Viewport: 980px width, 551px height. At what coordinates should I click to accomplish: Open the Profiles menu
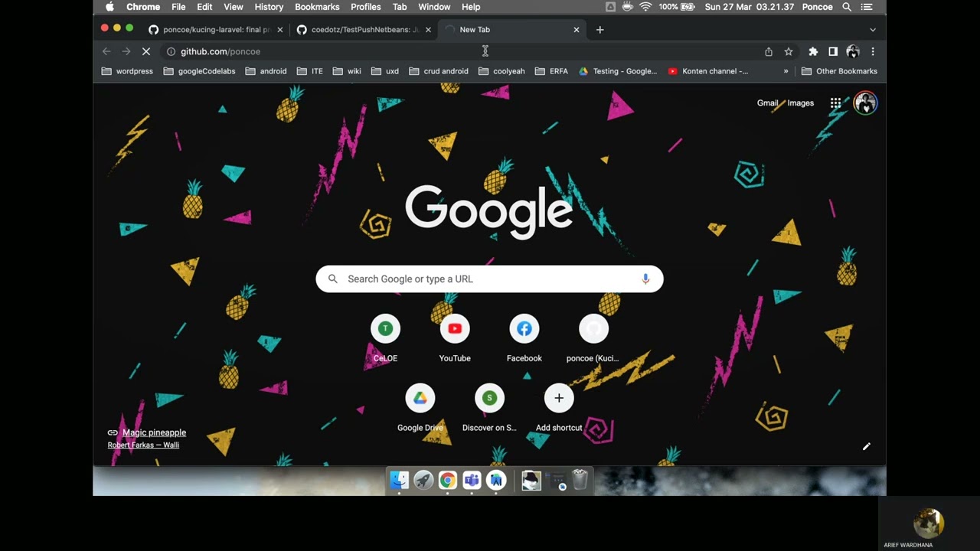click(x=366, y=7)
